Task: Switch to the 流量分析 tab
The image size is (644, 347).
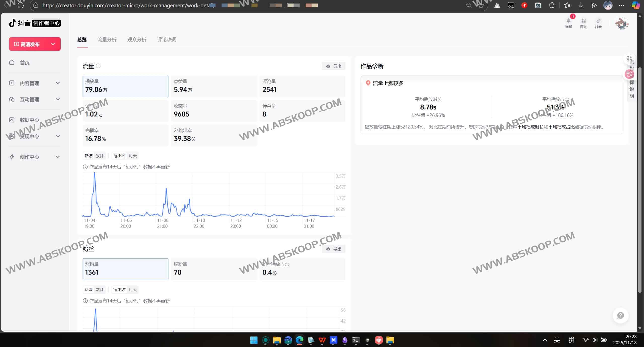Action: point(106,39)
